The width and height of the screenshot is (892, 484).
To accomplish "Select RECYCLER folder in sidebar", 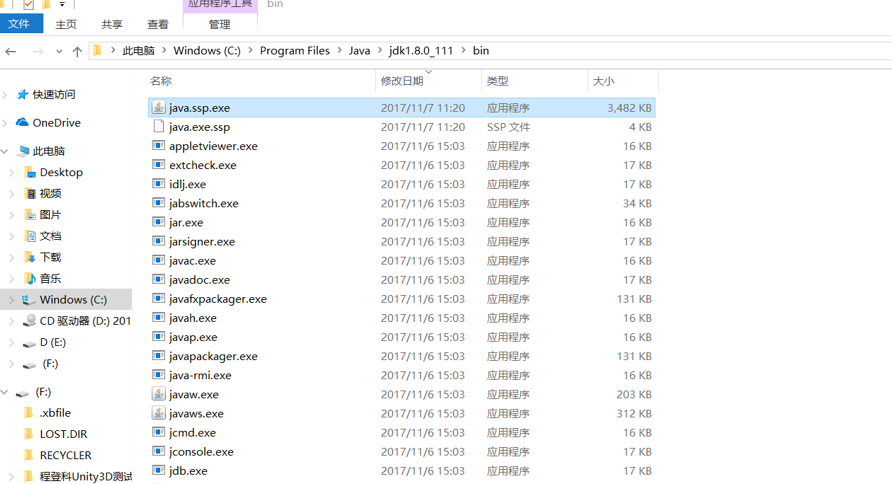I will coord(65,456).
